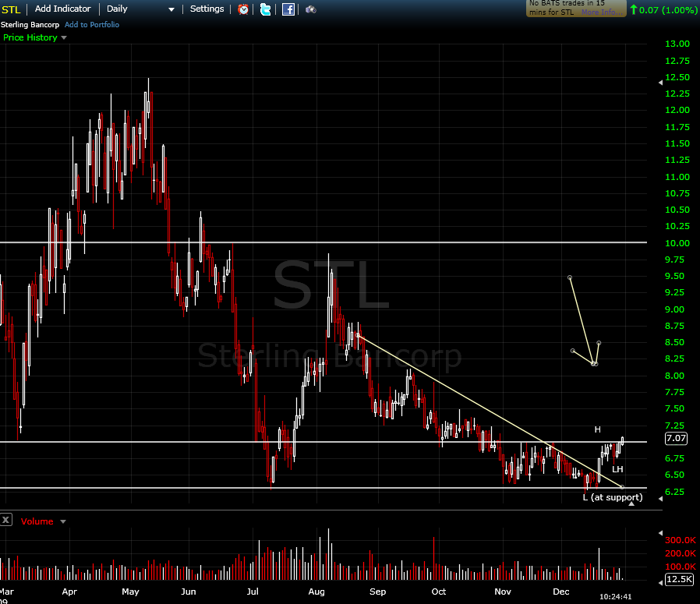Click the yellow line endpoint handle near 9.50

point(570,277)
